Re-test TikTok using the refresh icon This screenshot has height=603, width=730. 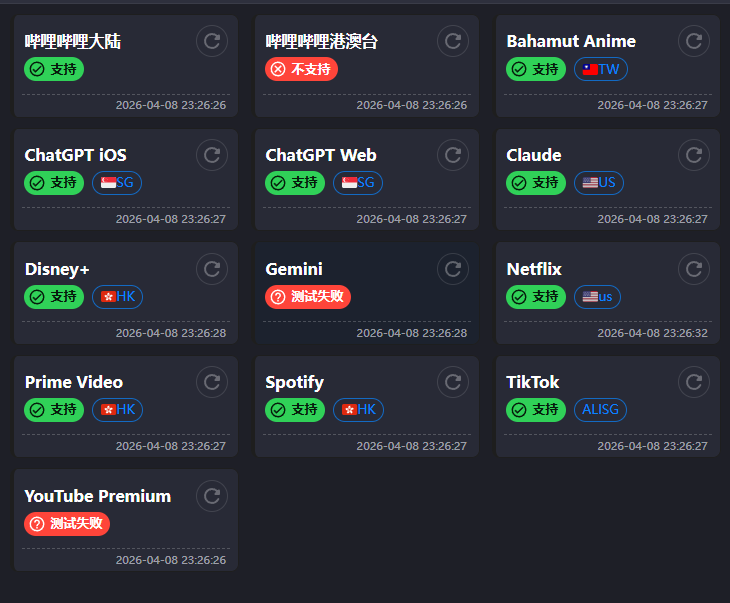point(693,382)
